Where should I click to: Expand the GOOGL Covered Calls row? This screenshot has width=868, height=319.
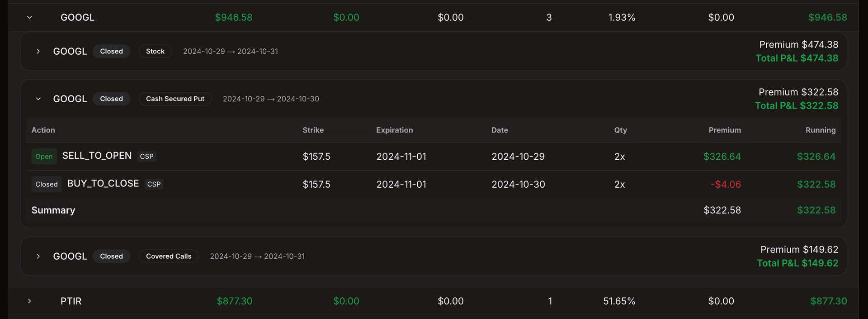coord(38,256)
